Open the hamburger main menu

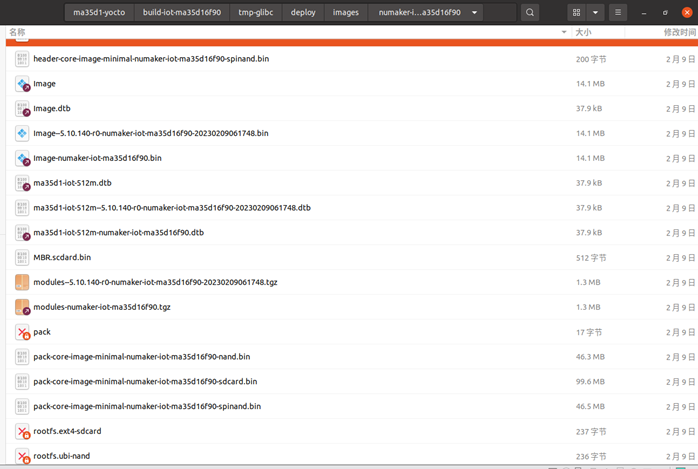tap(620, 13)
